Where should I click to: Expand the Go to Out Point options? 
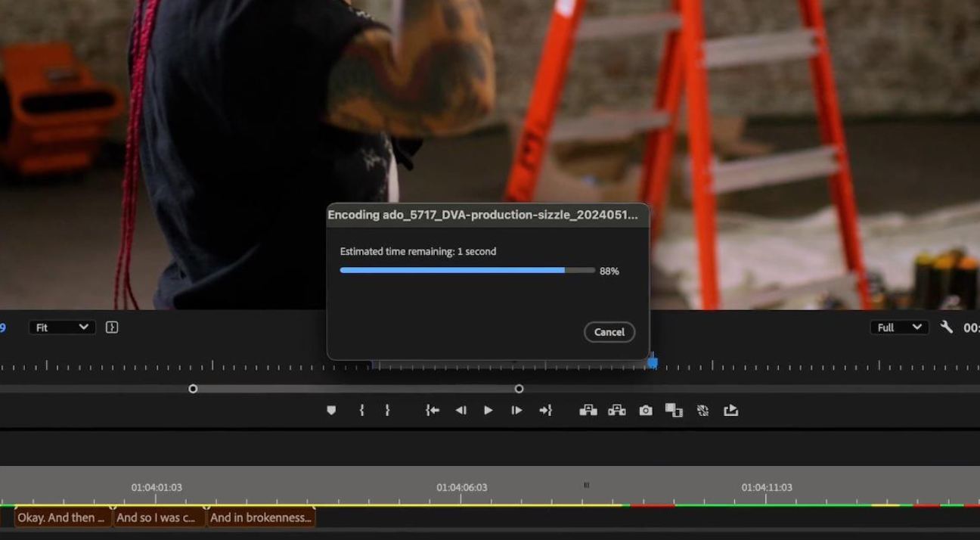(545, 410)
